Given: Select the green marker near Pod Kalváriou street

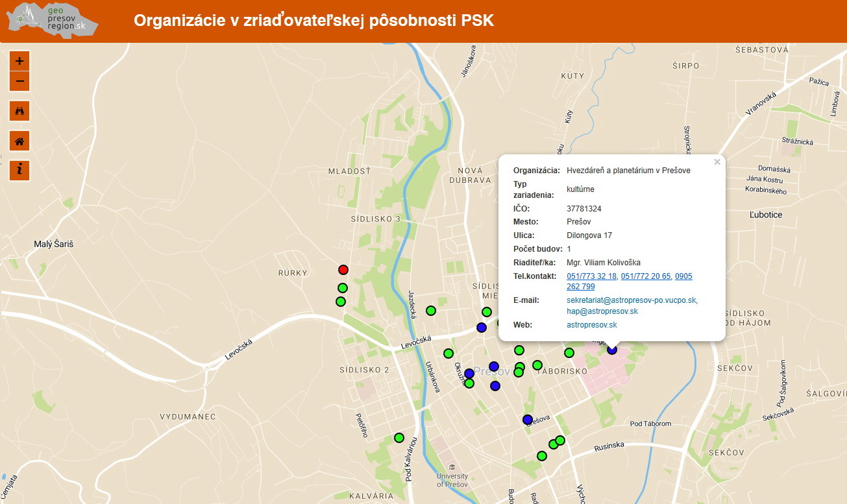Looking at the screenshot, I should (399, 438).
